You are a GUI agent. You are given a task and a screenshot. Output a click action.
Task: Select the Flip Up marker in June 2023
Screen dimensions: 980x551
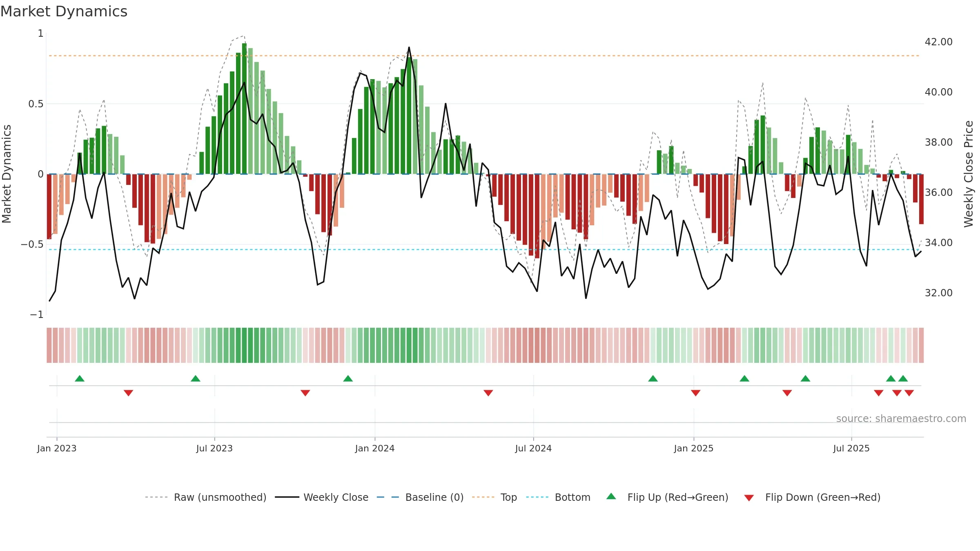(x=196, y=378)
